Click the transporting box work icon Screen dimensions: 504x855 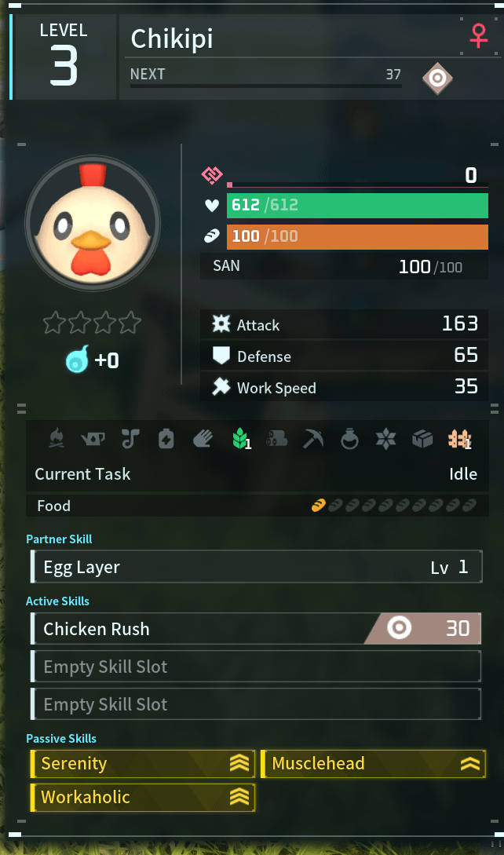click(x=422, y=439)
